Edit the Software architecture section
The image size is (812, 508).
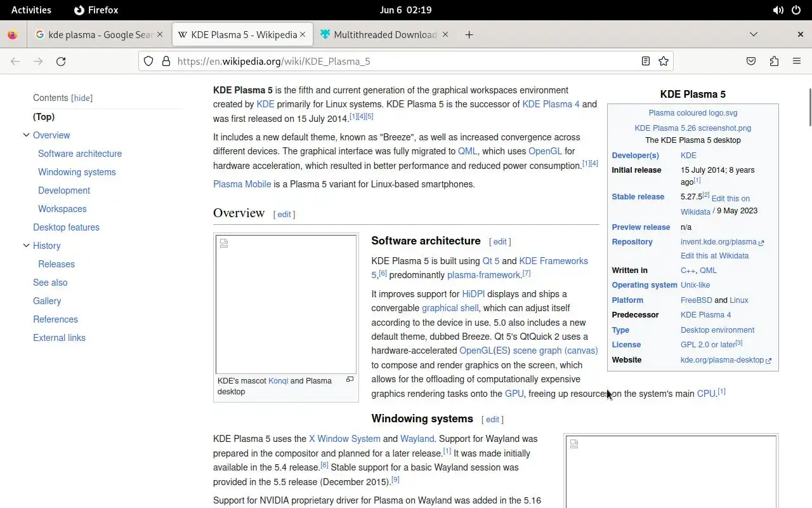click(500, 242)
